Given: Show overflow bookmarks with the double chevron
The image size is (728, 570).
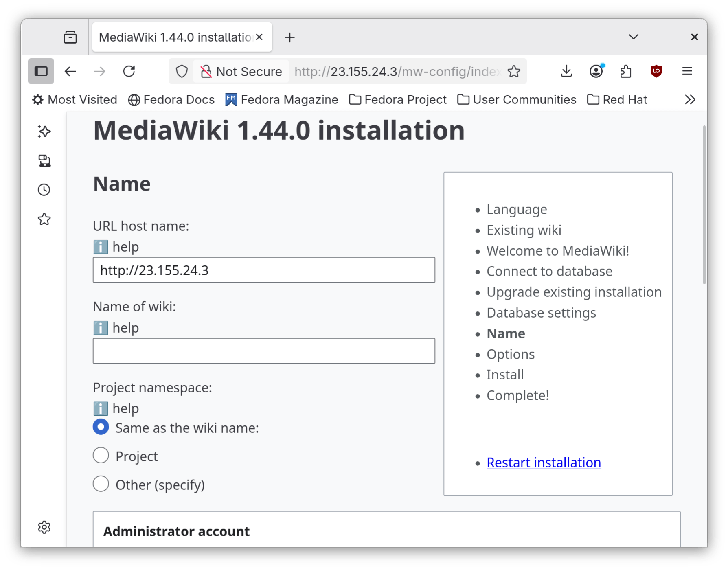Looking at the screenshot, I should (690, 99).
